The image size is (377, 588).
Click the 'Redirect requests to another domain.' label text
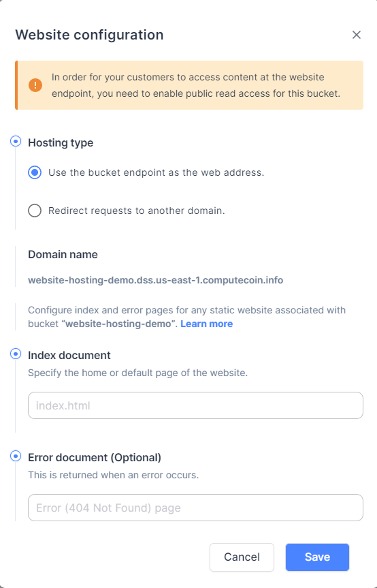tap(137, 211)
